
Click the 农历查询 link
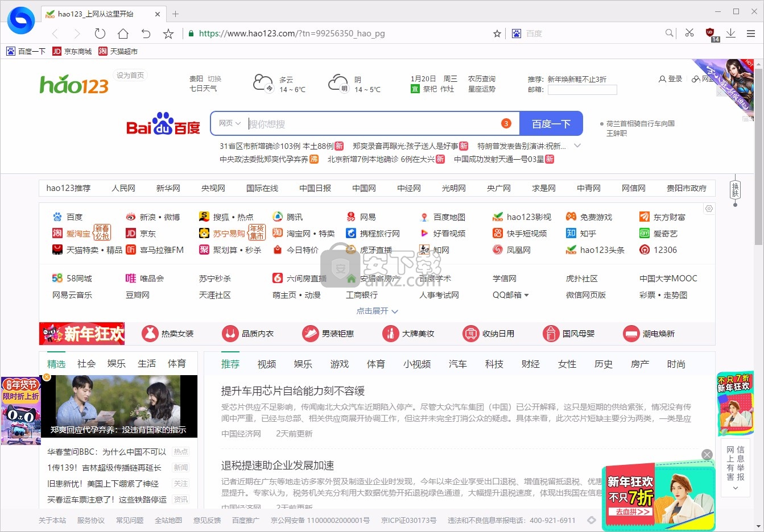coord(482,79)
